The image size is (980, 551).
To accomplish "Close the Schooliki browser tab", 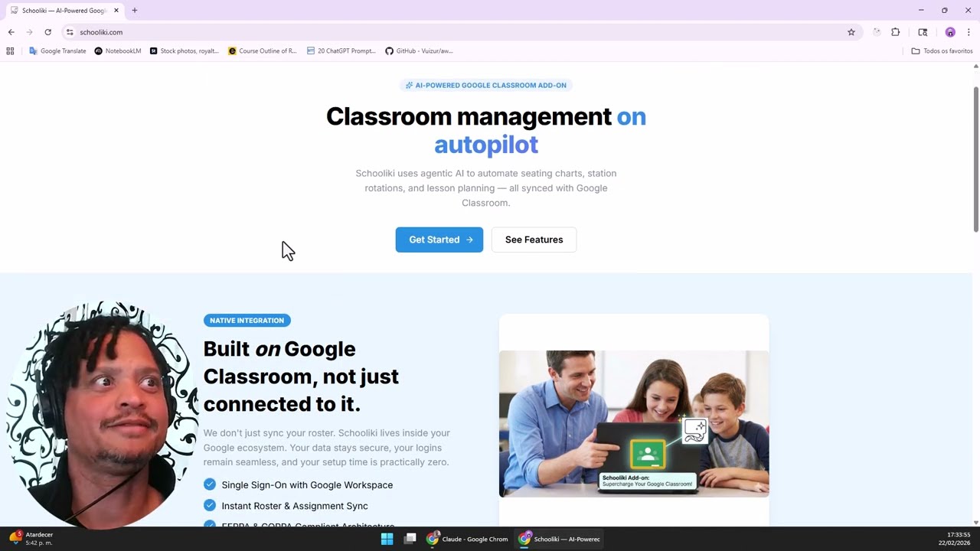I will pyautogui.click(x=116, y=11).
